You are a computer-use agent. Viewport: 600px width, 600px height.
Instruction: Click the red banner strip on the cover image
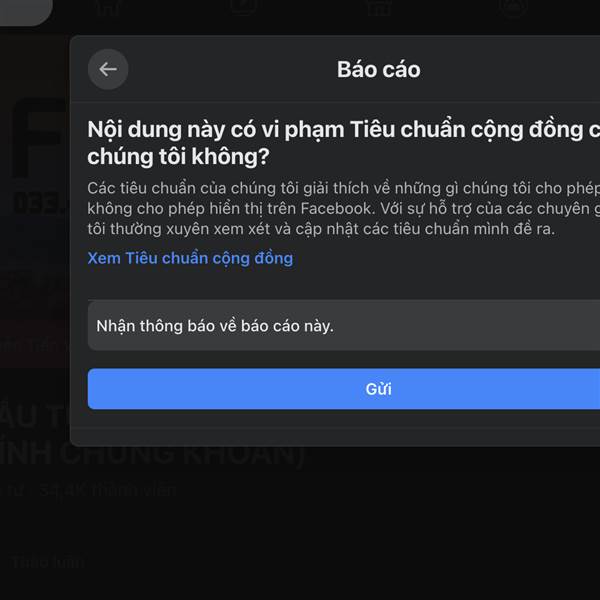pyautogui.click(x=34, y=346)
